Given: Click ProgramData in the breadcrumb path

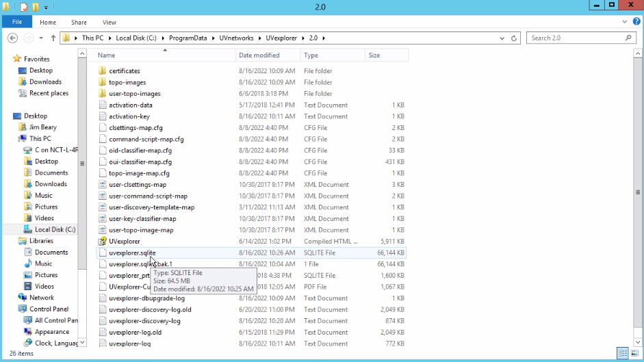Looking at the screenshot, I should pos(188,38).
